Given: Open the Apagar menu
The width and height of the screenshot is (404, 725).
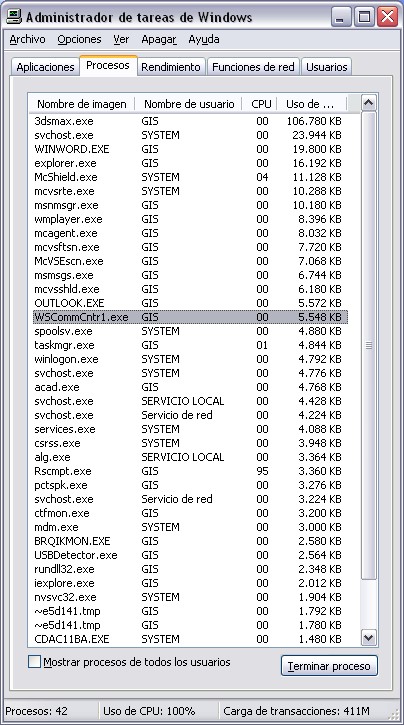Looking at the screenshot, I should [159, 40].
